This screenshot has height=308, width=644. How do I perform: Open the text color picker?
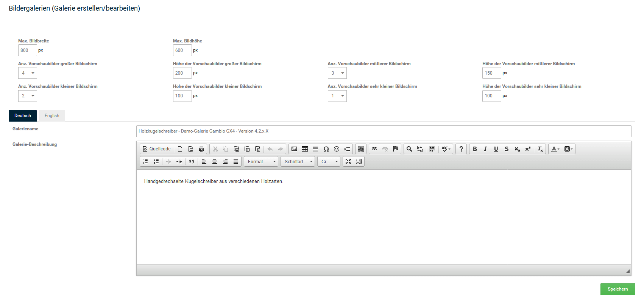(555, 149)
